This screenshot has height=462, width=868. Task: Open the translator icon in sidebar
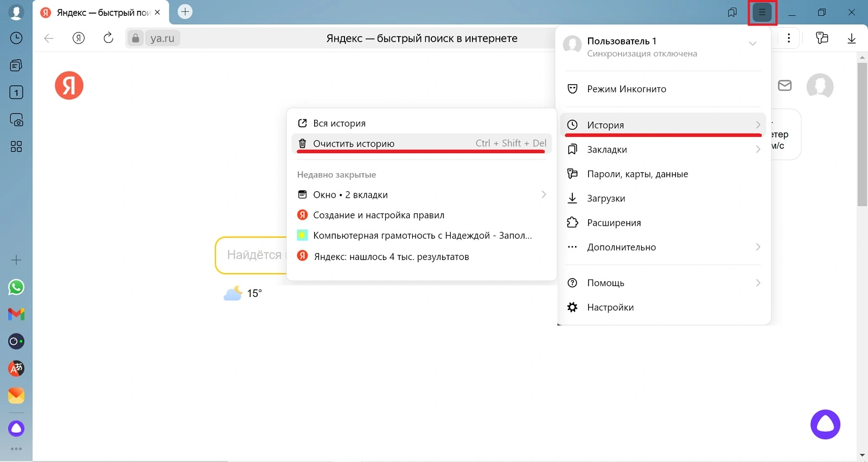tap(16, 369)
